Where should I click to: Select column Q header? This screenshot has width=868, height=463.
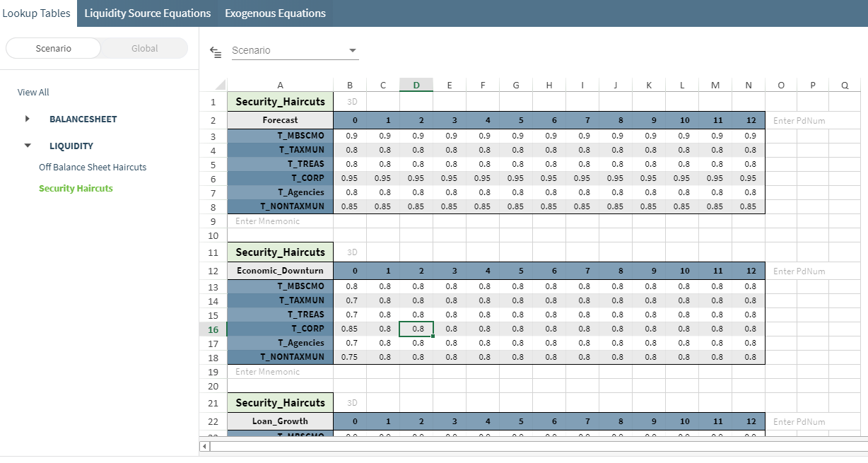[x=845, y=85]
